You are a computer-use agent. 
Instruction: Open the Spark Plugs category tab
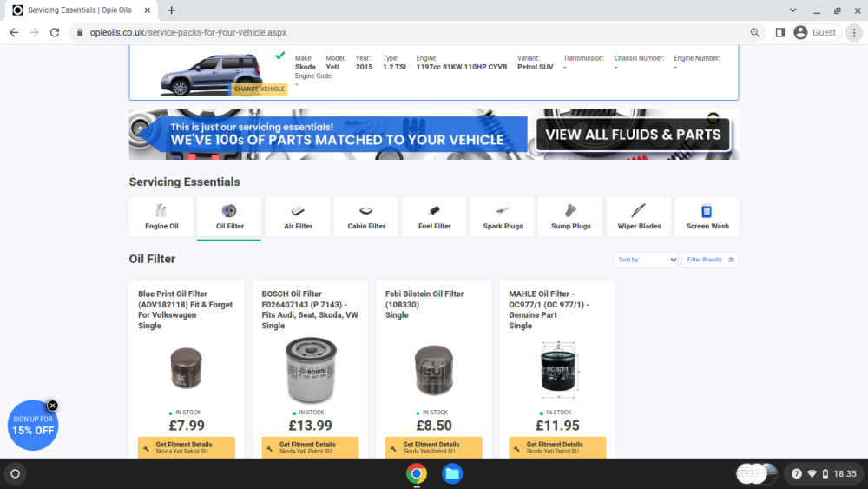click(502, 216)
